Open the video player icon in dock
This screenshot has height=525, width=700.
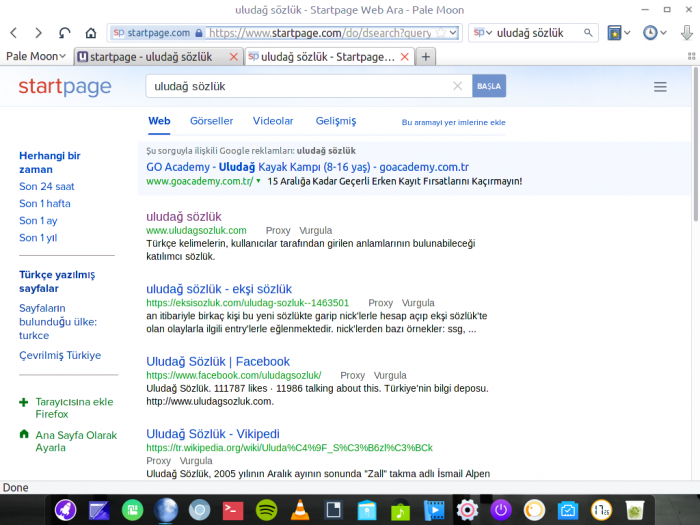(434, 510)
